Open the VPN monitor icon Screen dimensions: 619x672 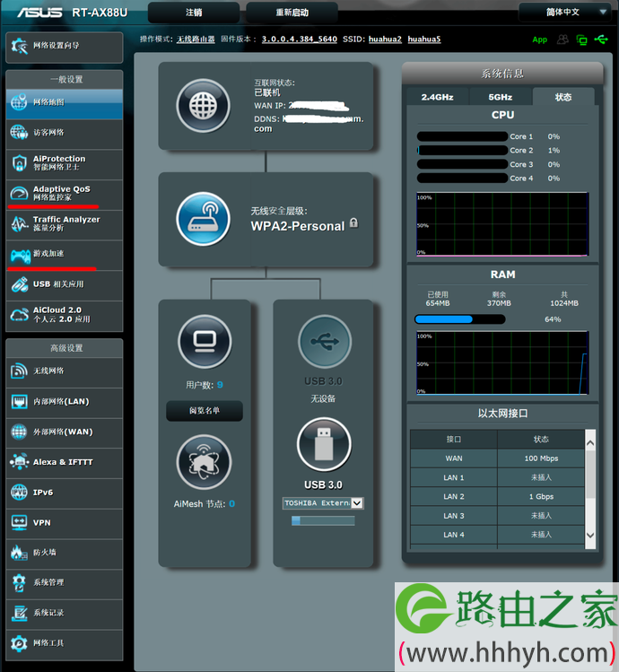[x=20, y=522]
